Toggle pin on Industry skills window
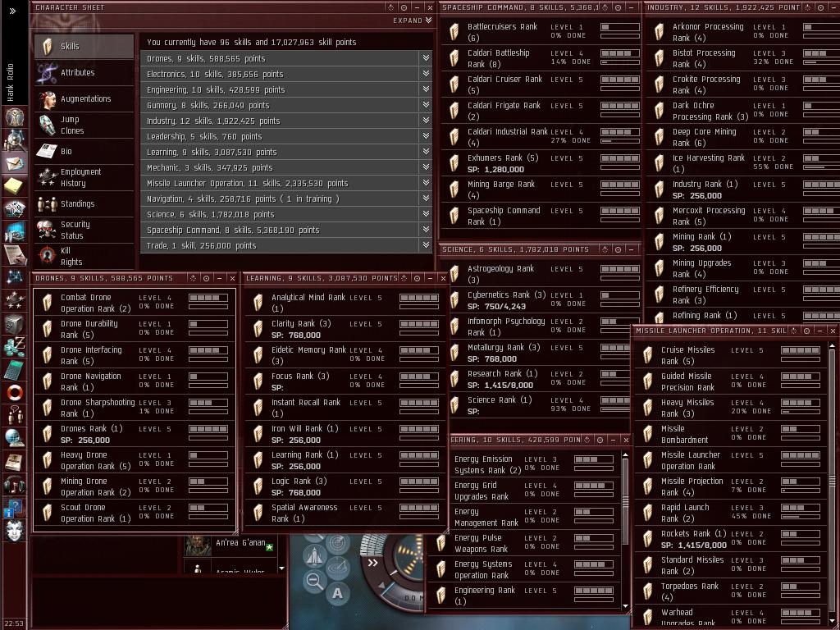The image size is (840, 630). [820, 7]
